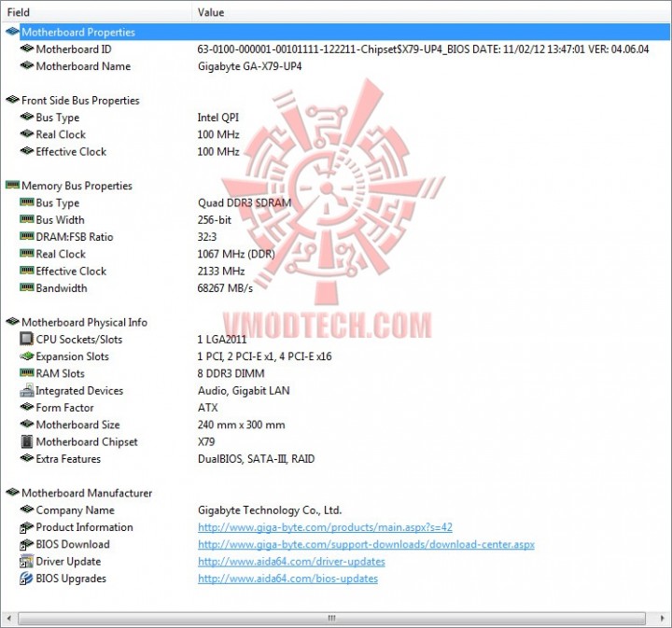Open the aida64 bios-updates link
The width and height of the screenshot is (672, 628).
(x=287, y=579)
